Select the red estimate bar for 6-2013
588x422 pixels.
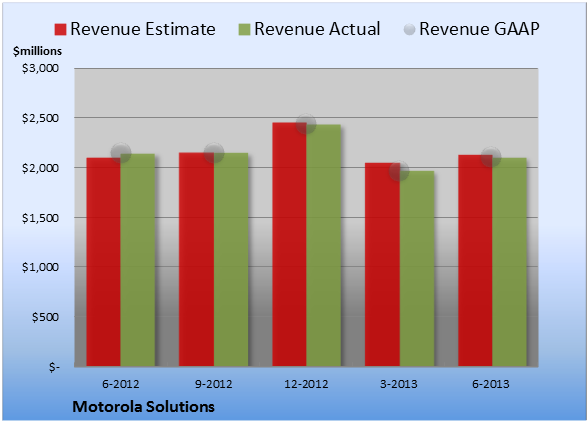(475, 261)
